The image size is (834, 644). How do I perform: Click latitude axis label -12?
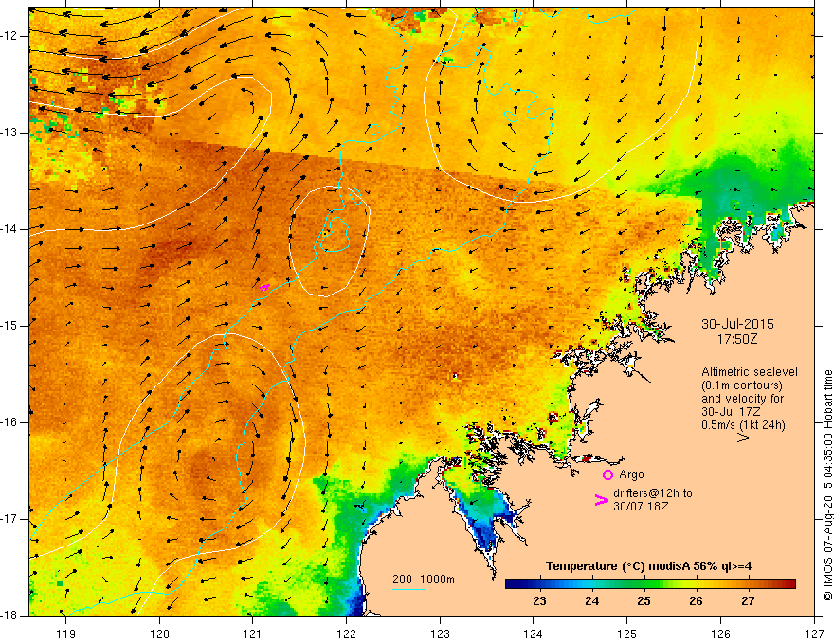(x=9, y=36)
